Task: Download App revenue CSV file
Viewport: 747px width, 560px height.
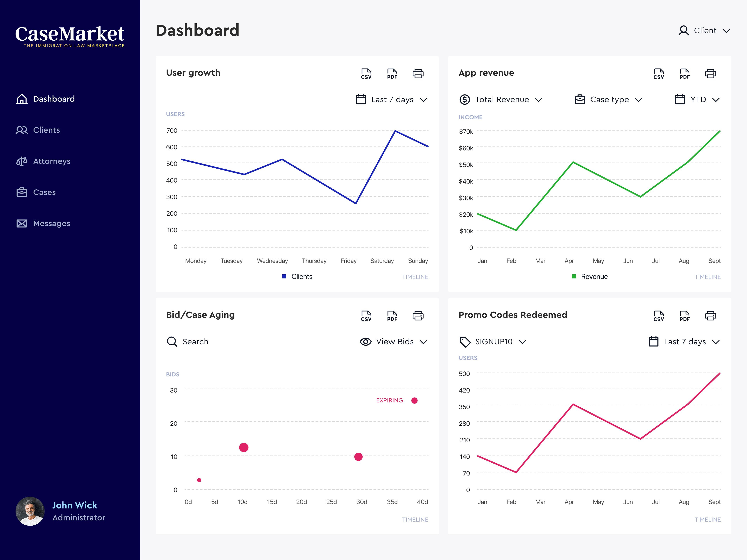Action: click(658, 73)
